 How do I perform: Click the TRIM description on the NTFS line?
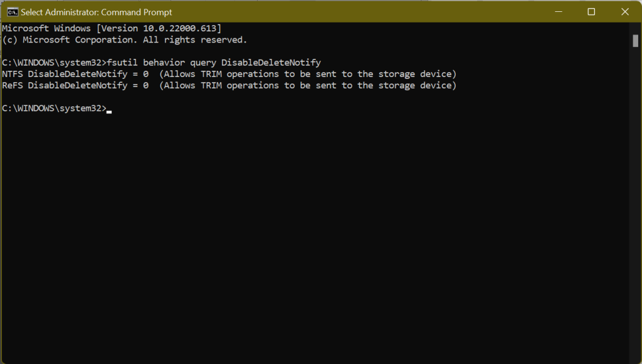click(x=308, y=74)
